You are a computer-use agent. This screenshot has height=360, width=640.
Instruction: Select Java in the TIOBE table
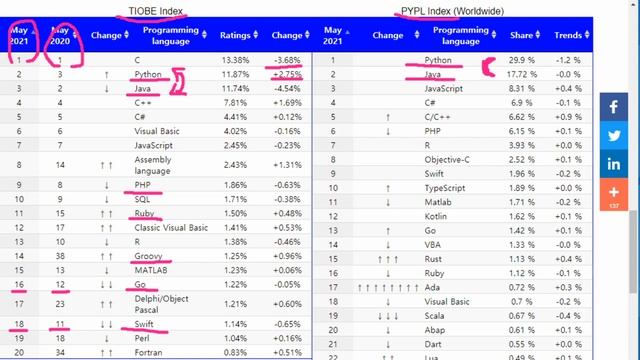(x=142, y=89)
